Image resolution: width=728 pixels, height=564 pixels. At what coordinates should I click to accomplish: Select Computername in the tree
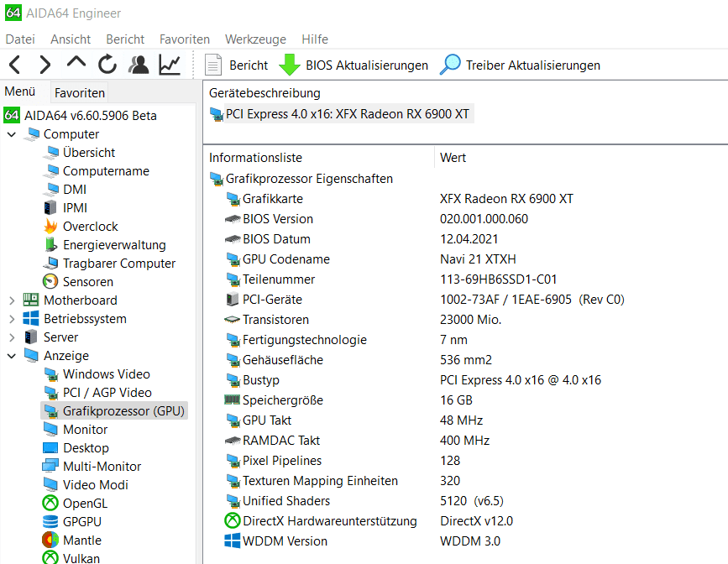[x=106, y=171]
